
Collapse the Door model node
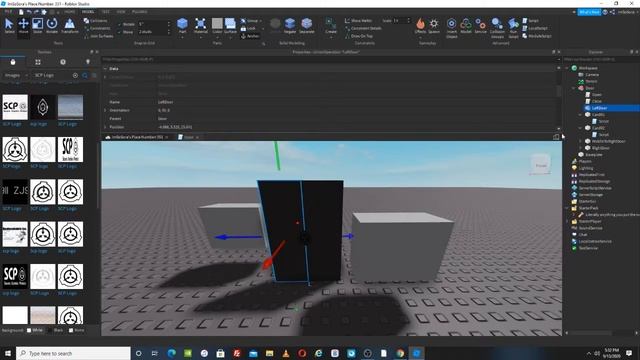click(x=573, y=88)
